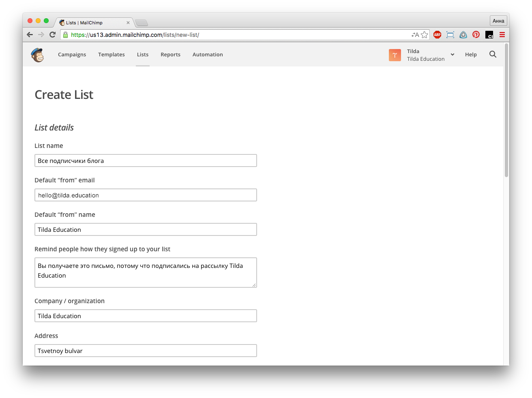Navigate to Automation

(x=208, y=55)
